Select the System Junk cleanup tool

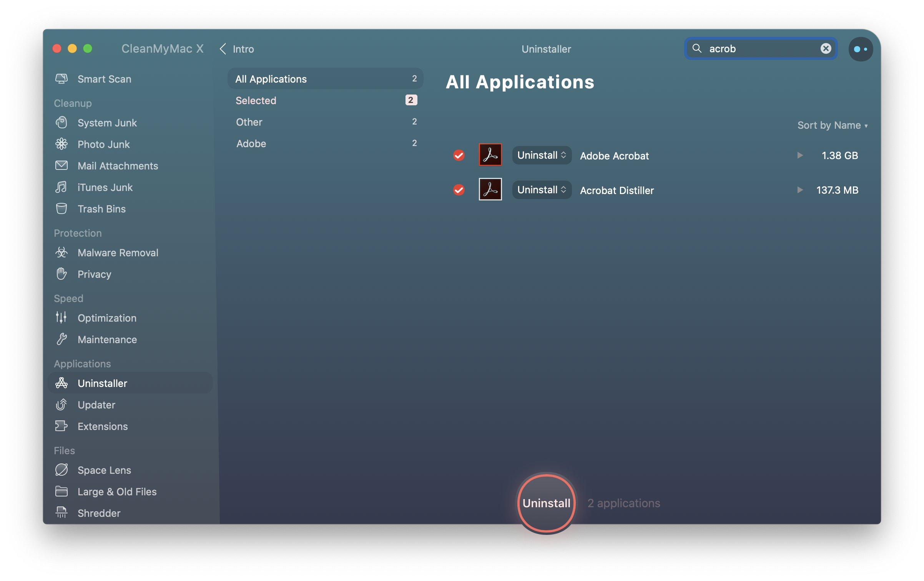(x=107, y=123)
